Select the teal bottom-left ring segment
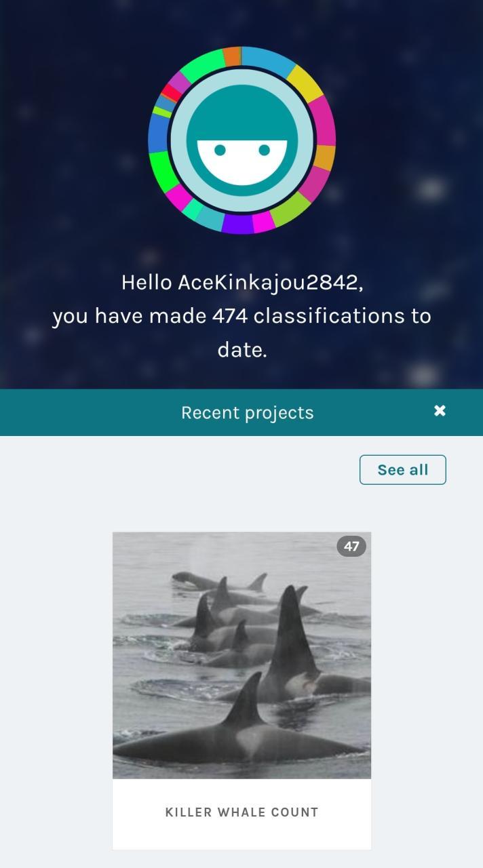 click(210, 217)
